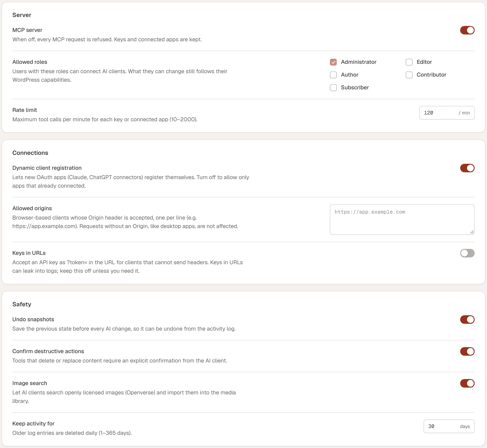Click the Administrator label text

coord(358,62)
